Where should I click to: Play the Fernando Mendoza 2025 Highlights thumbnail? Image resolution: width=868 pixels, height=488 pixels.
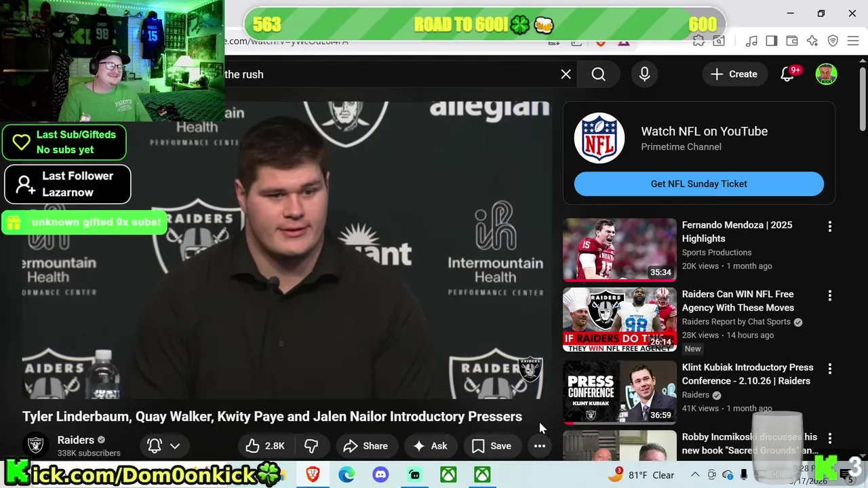tap(620, 249)
